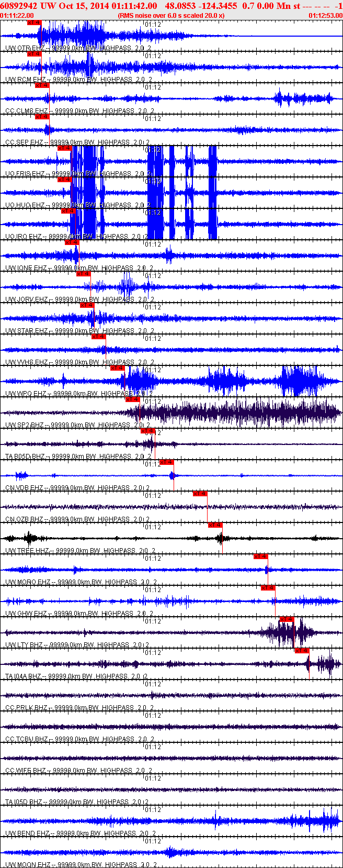
Task: Select the UW.JORV.EHZ station label
Action: click(26, 299)
